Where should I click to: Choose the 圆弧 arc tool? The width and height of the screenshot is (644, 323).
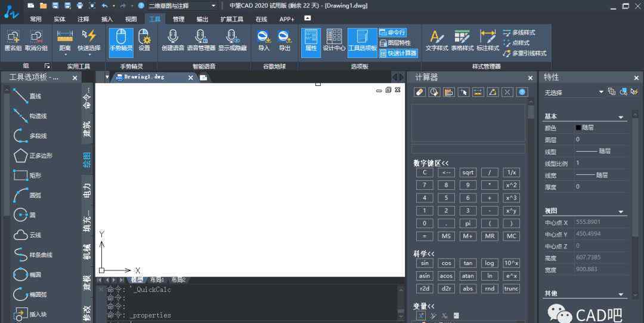click(27, 195)
